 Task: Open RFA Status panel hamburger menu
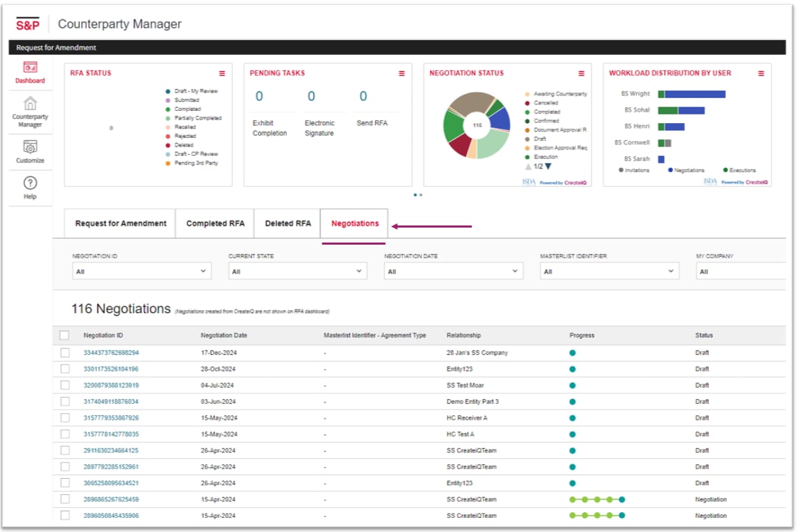point(222,74)
